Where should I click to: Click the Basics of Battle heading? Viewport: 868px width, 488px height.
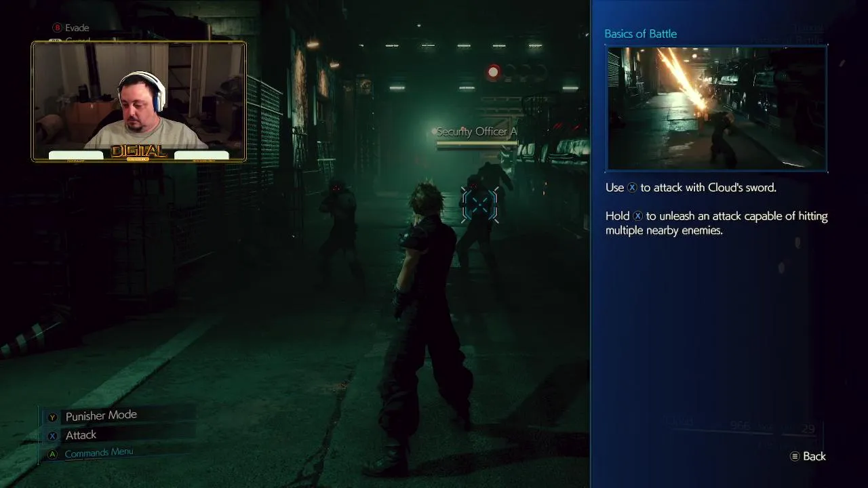[x=641, y=34]
